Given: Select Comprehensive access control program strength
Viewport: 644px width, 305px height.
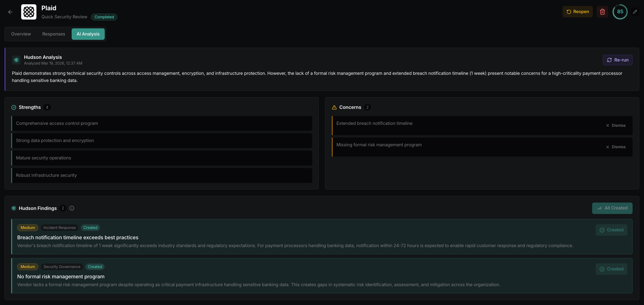Looking at the screenshot, I should tap(162, 123).
